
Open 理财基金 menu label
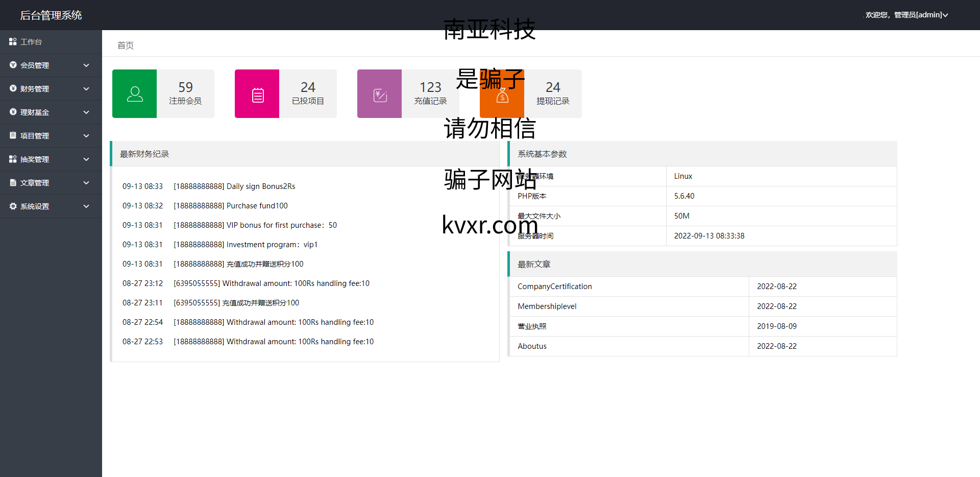(35, 112)
